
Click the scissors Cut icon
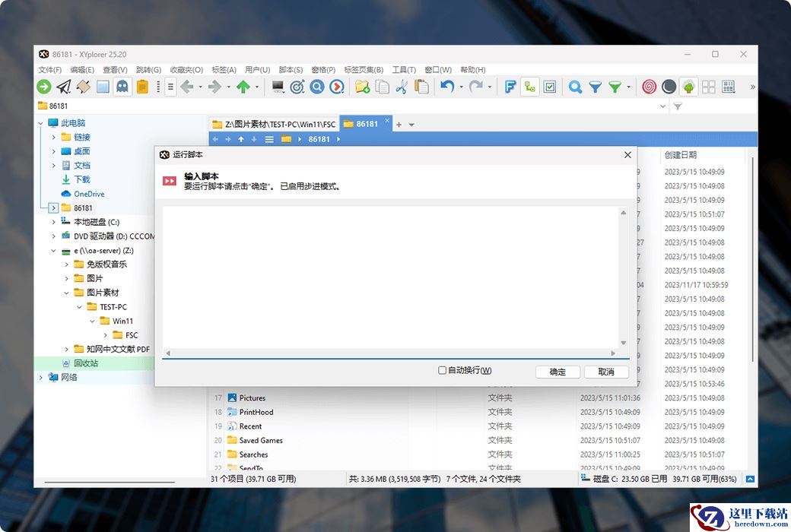402,87
